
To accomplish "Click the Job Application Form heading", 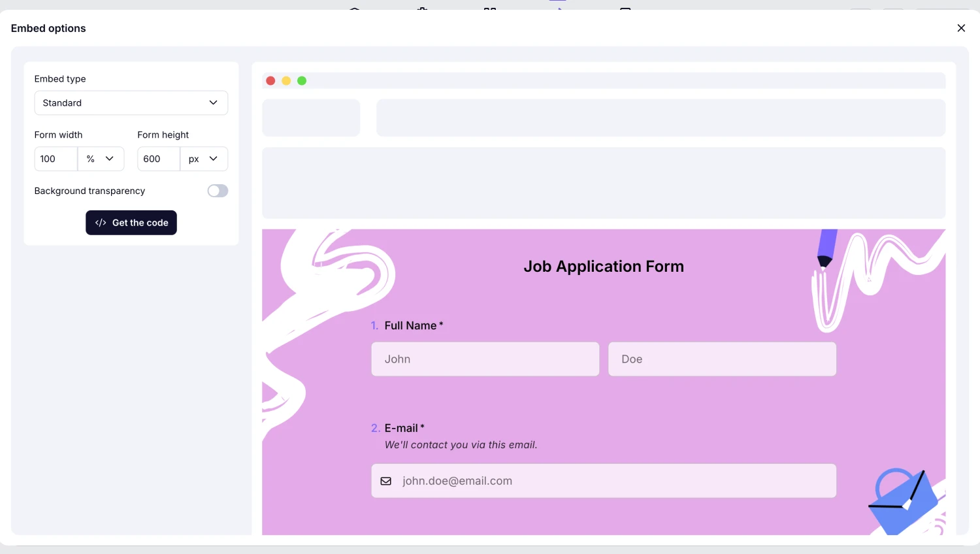I will (604, 267).
